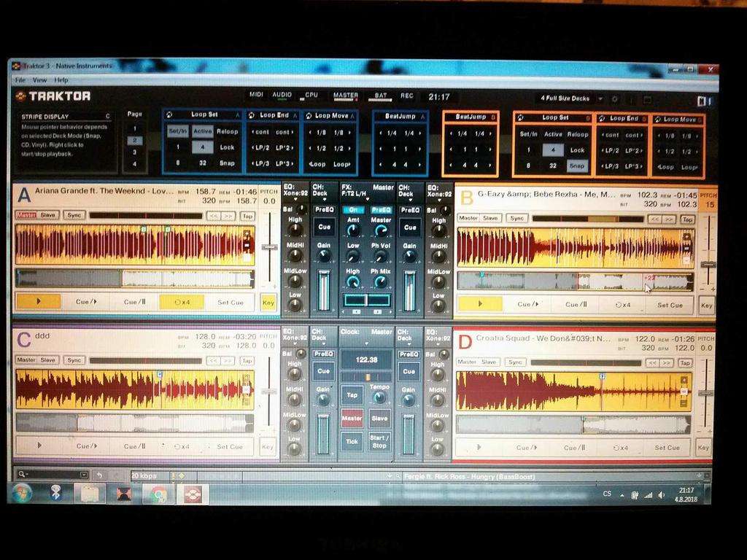The height and width of the screenshot is (560, 747).
Task: Click the play button on Deck D
Action: (479, 448)
